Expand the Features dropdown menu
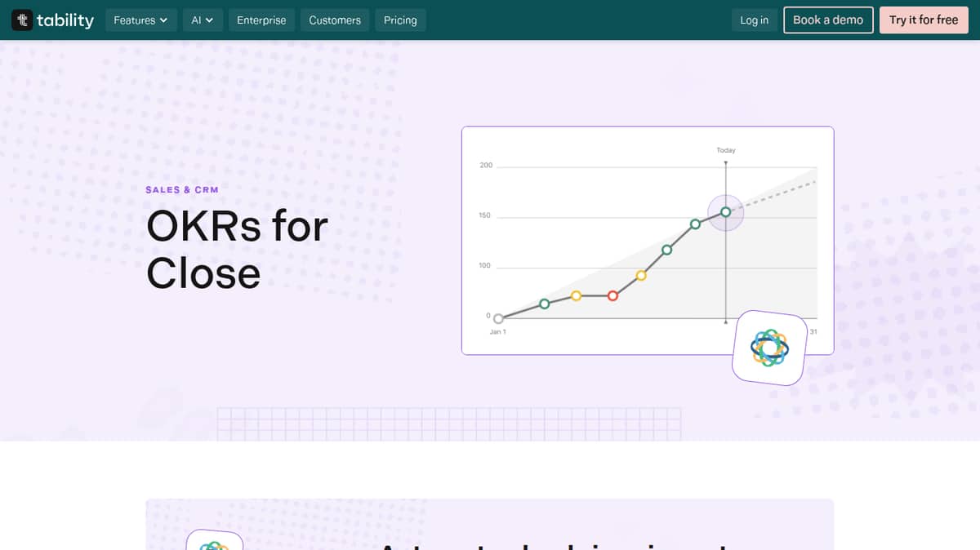This screenshot has width=980, height=550. tap(140, 20)
